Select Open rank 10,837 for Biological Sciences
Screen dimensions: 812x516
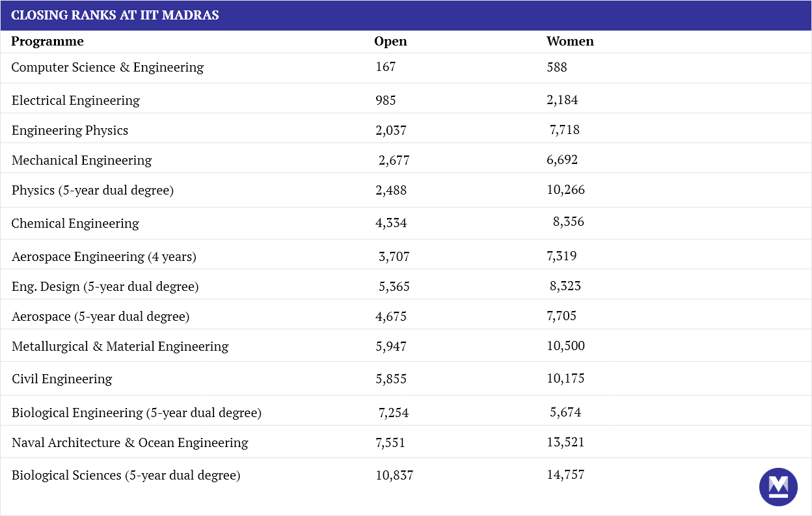coord(394,476)
